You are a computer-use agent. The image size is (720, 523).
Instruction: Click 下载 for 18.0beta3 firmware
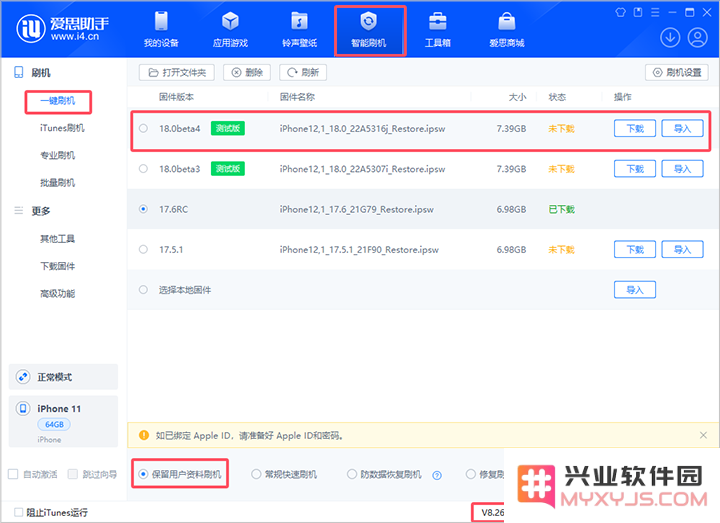635,169
